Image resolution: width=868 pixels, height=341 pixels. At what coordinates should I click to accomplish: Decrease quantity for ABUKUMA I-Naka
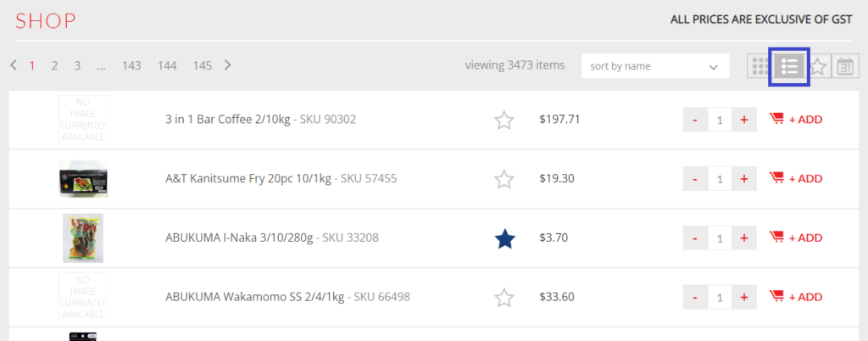[x=695, y=238]
